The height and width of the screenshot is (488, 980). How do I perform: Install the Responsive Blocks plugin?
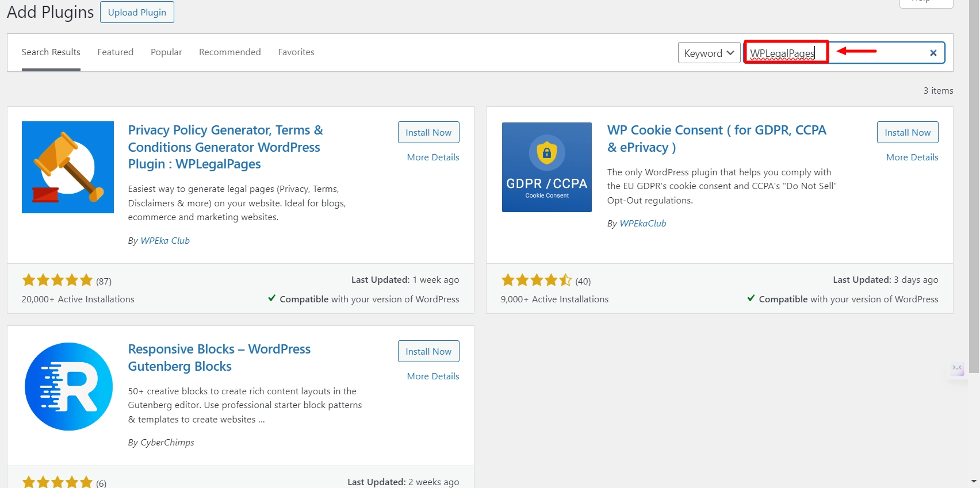(x=428, y=351)
